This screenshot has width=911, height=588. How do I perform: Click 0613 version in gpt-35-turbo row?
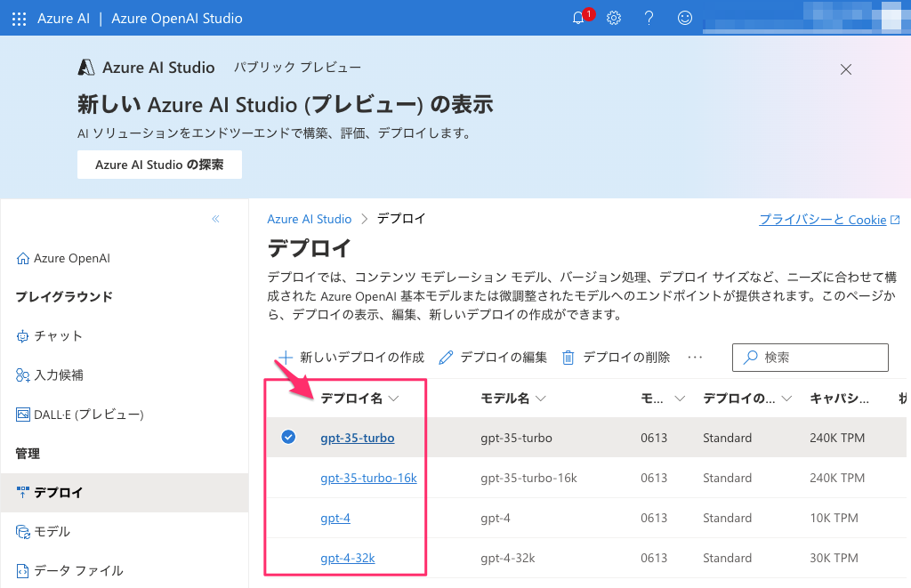pos(654,438)
